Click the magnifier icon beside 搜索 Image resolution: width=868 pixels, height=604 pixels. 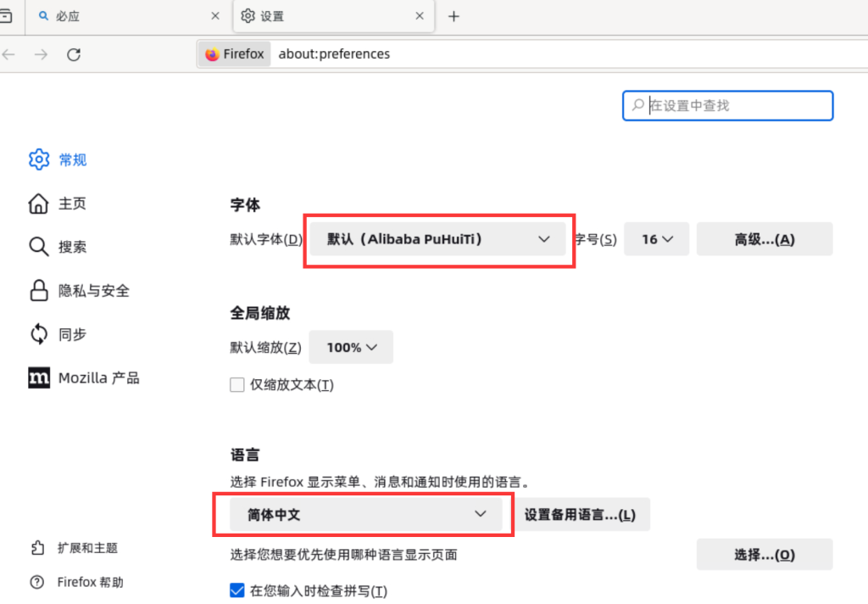[x=39, y=247]
